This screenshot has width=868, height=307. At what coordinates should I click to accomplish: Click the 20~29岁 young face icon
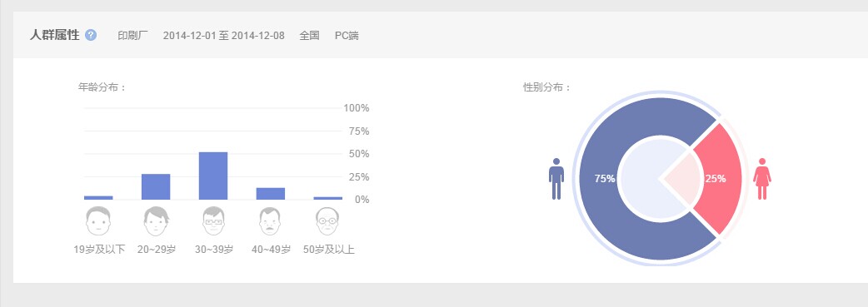click(x=156, y=221)
